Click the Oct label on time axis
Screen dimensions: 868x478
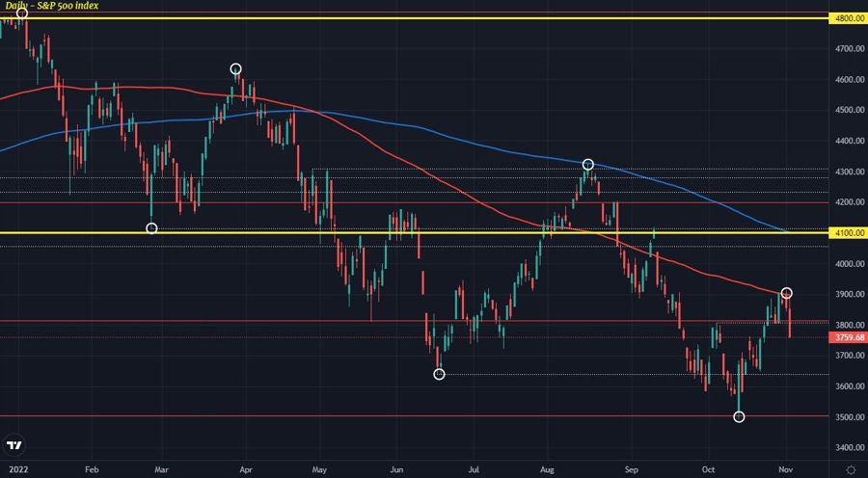(709, 468)
